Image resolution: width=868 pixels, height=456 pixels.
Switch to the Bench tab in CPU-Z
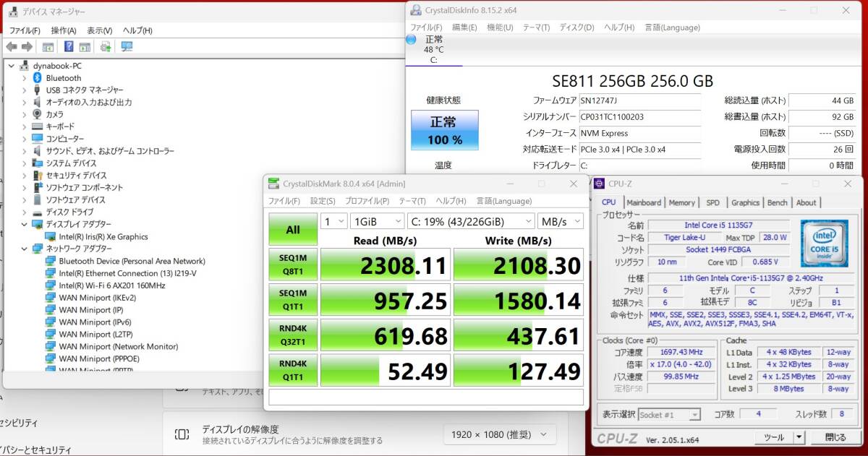click(778, 202)
